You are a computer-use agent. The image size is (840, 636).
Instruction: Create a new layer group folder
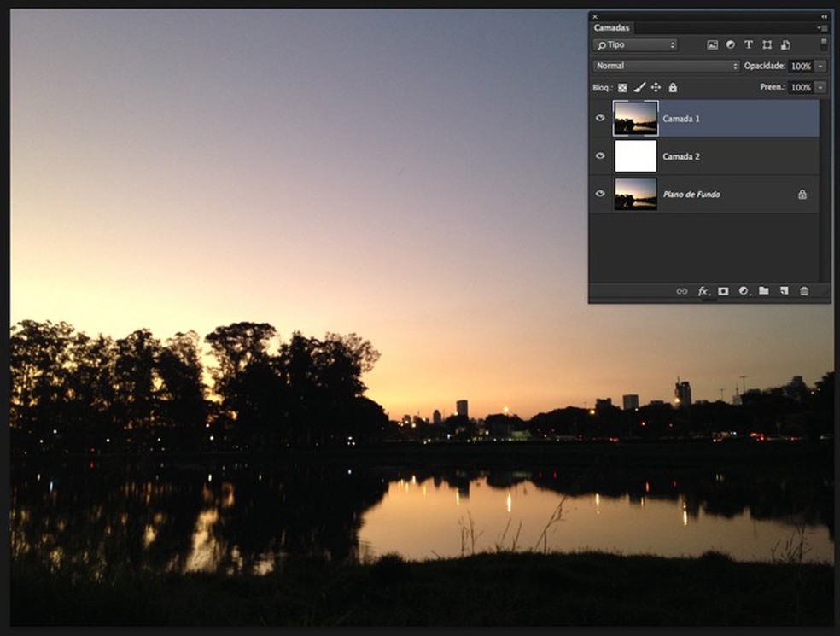tap(764, 291)
